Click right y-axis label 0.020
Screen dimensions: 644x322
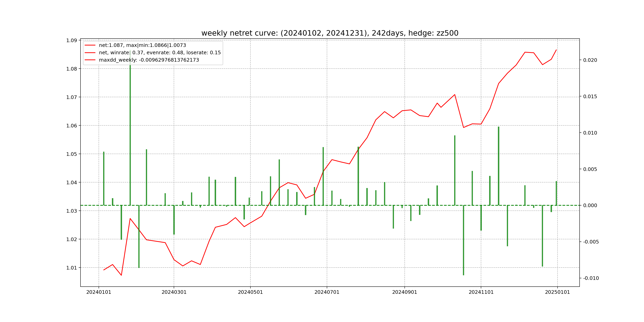point(590,60)
